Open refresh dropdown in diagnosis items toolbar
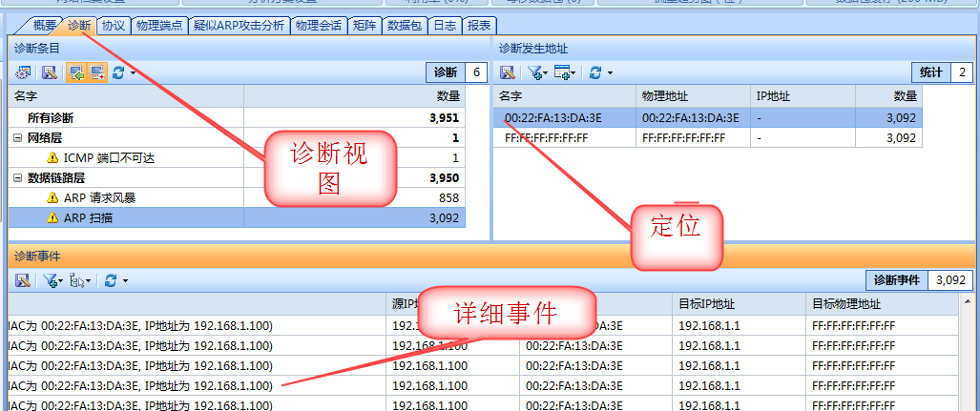Image resolution: width=980 pixels, height=411 pixels. point(134,73)
